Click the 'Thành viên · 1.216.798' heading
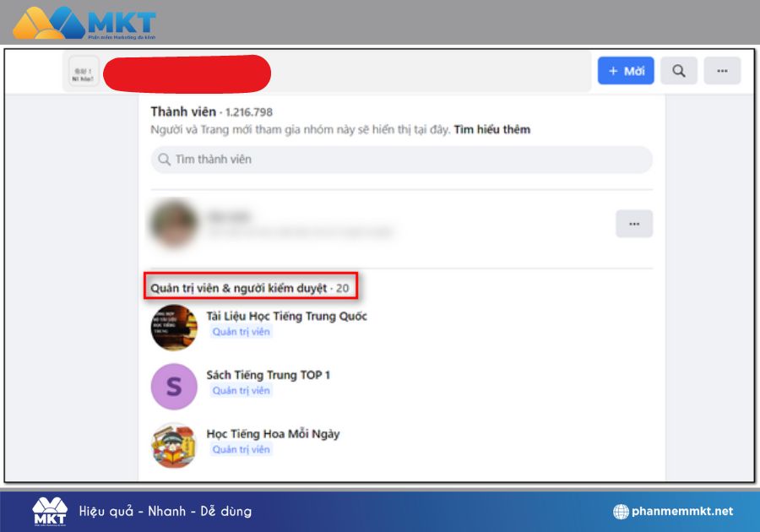Screen dimensions: 760x532 (x=211, y=112)
